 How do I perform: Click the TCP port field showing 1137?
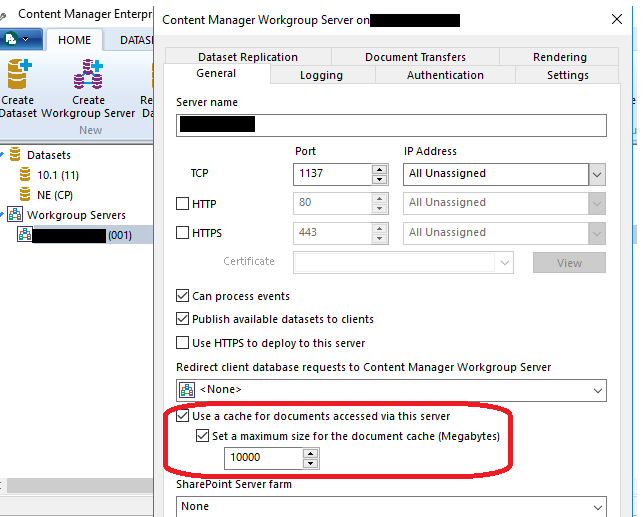(333, 174)
